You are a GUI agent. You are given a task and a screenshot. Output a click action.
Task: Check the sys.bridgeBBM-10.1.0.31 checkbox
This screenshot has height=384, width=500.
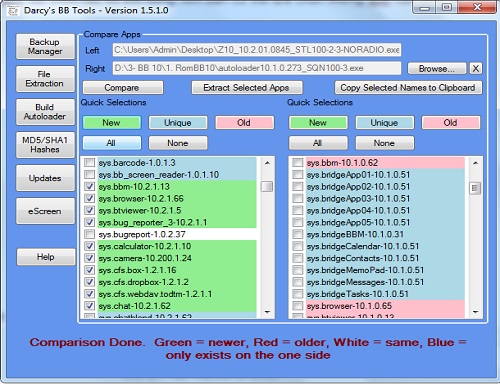(x=297, y=234)
